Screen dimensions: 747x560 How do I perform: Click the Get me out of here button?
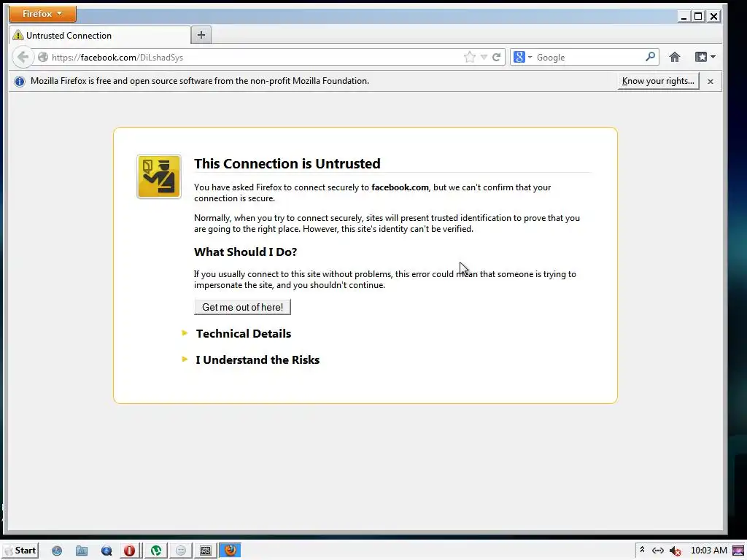pos(242,307)
